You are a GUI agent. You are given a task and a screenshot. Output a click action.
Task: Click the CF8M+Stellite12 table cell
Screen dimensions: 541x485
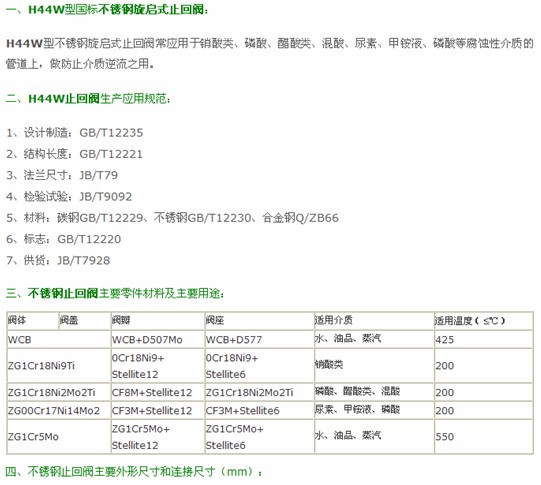click(x=158, y=392)
